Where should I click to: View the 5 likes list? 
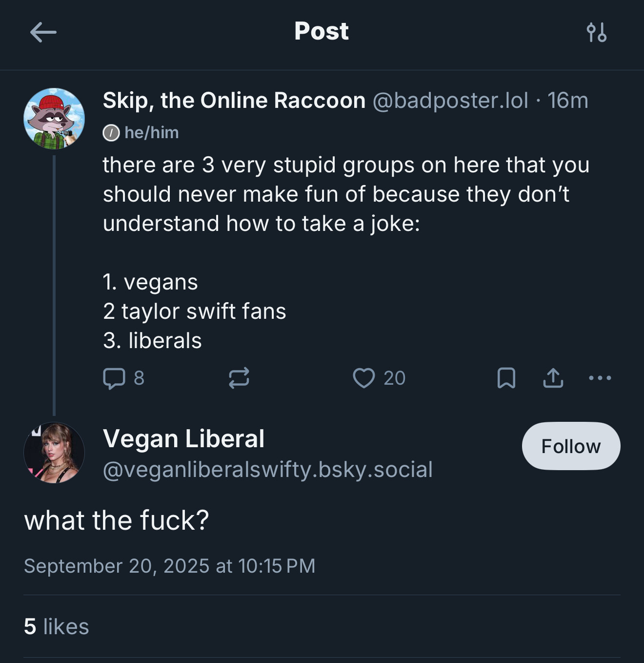(x=57, y=627)
